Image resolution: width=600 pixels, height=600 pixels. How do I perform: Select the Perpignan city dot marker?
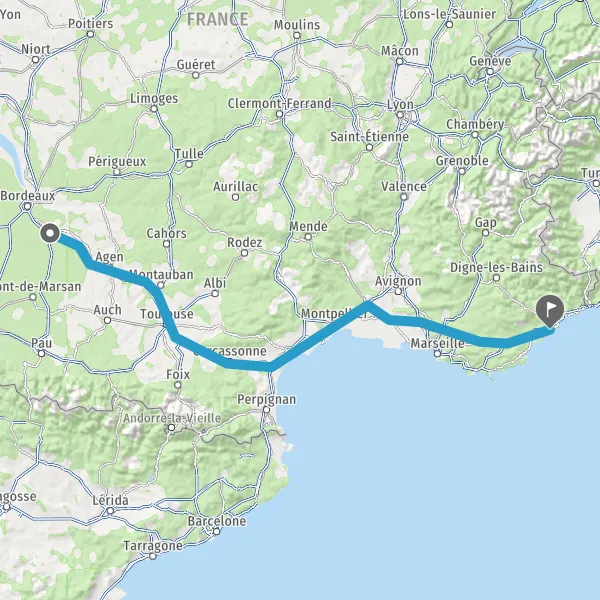(266, 410)
